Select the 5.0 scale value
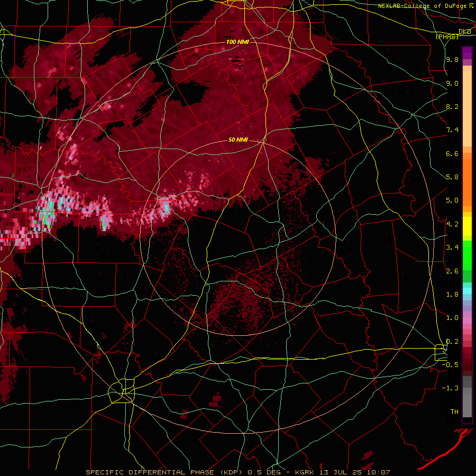This screenshot has width=476, height=476. 452,200
